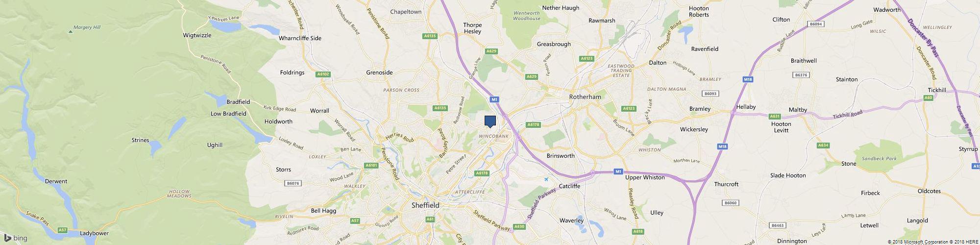Click the Dinnington place label
This screenshot has width=980, height=245.
(792, 241)
